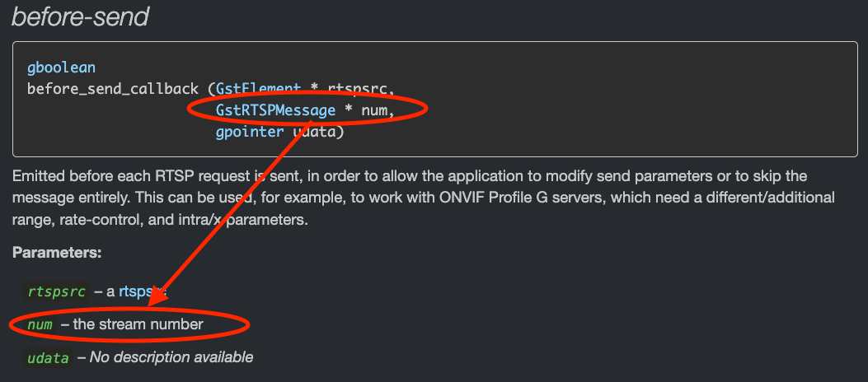
Task: Select the green rtspsrc parameter name
Action: 57,291
